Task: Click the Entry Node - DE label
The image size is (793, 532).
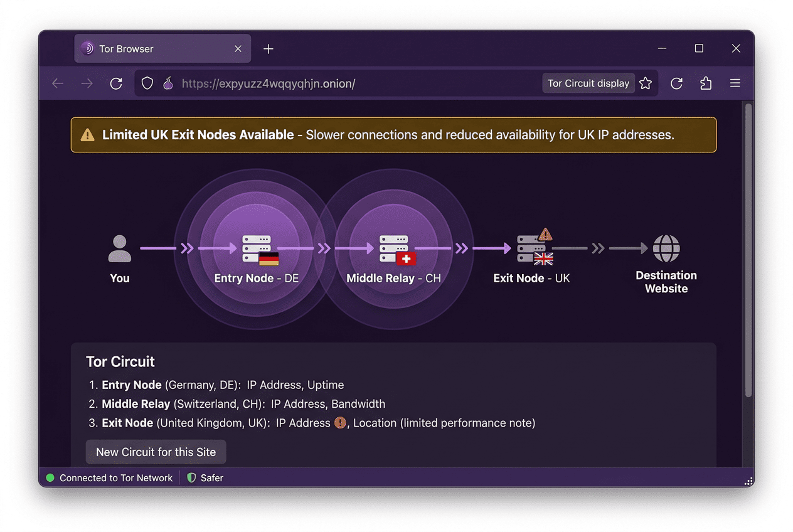Action: point(257,278)
